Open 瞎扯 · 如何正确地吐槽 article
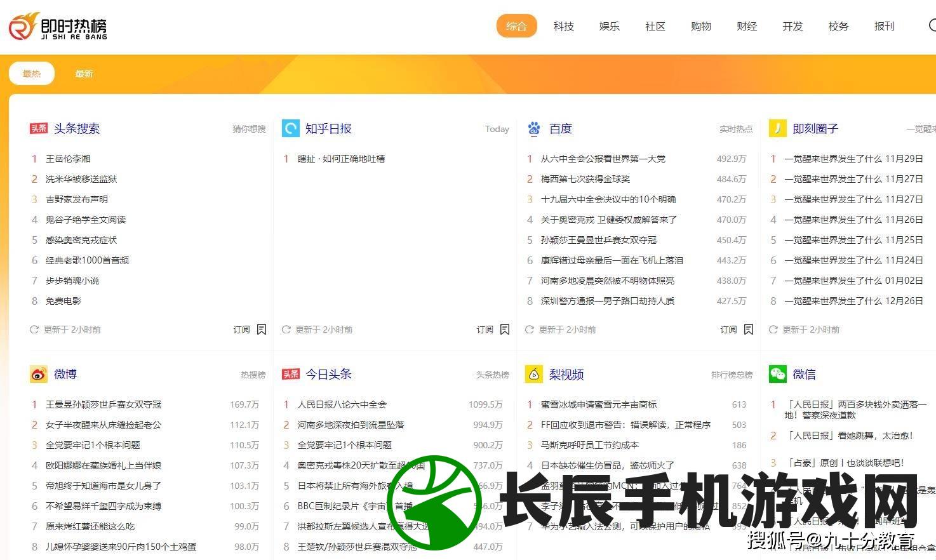 [341, 159]
